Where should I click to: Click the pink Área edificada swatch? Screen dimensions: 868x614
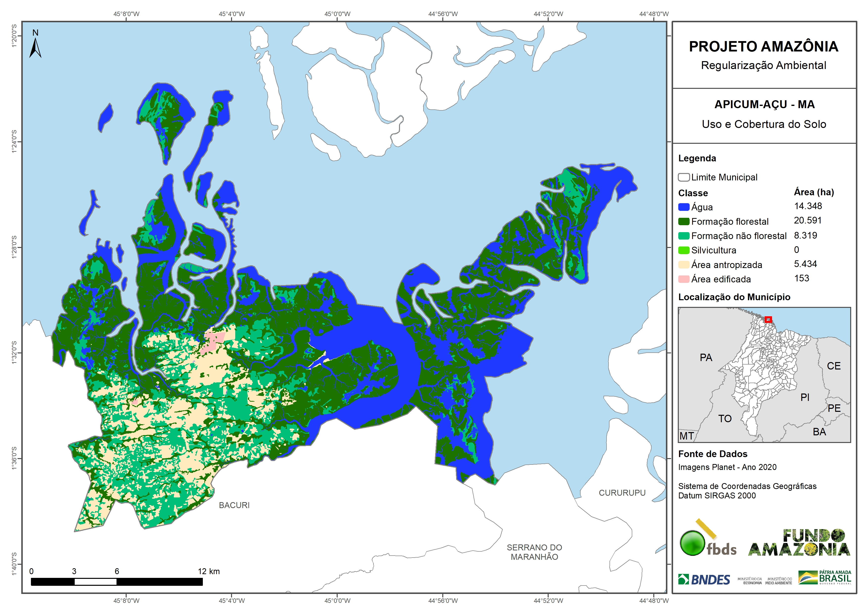683,279
